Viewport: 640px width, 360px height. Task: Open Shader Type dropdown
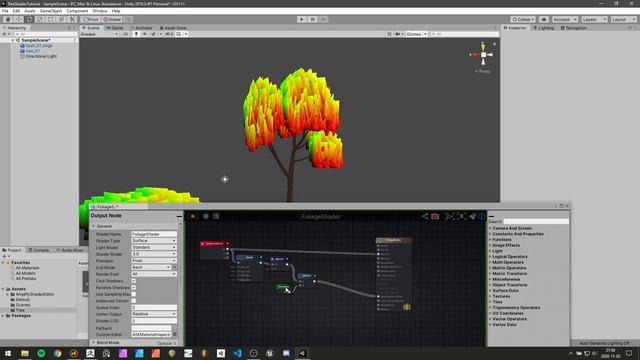point(154,241)
